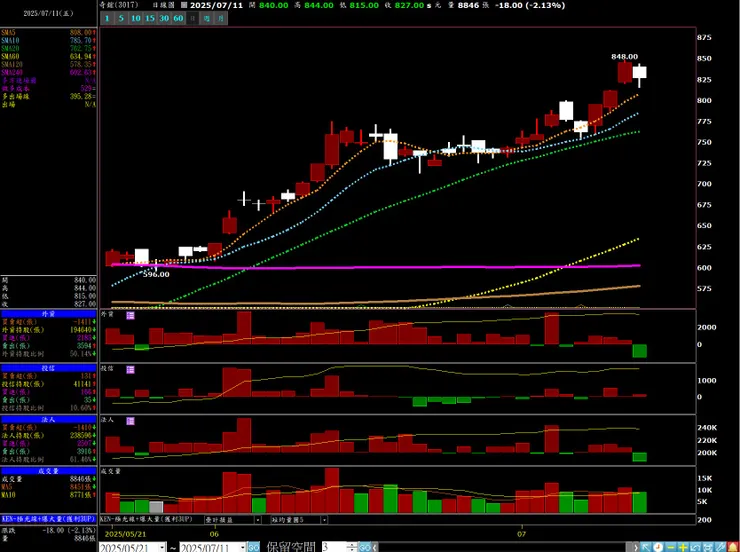Image resolution: width=740 pixels, height=552 pixels.
Task: Switch to 1-minute chart interval
Action: [107, 18]
